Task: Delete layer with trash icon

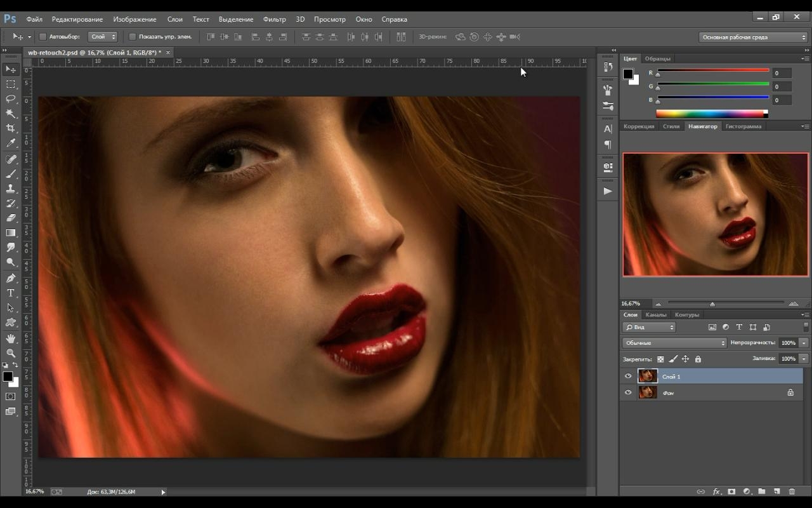Action: 792,491
